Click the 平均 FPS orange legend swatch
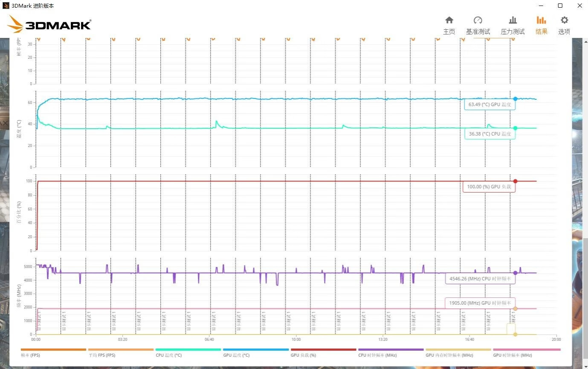Image resolution: width=588 pixels, height=369 pixels. pyautogui.click(x=121, y=349)
